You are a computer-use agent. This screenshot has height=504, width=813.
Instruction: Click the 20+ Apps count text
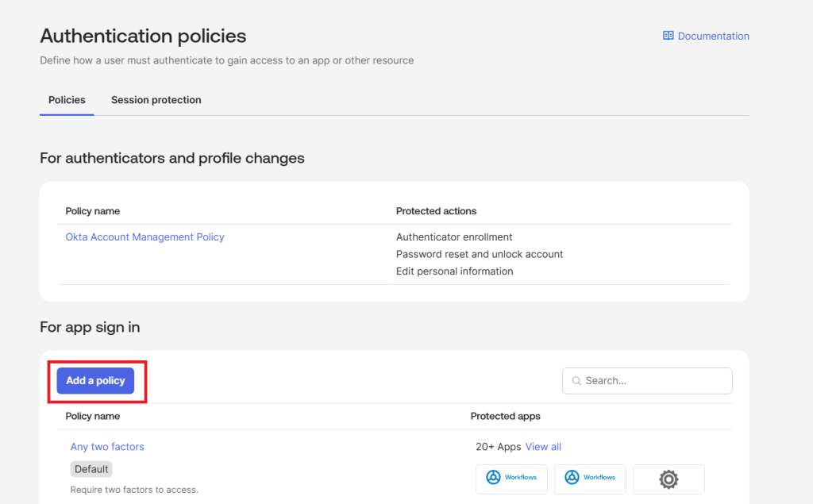point(498,447)
